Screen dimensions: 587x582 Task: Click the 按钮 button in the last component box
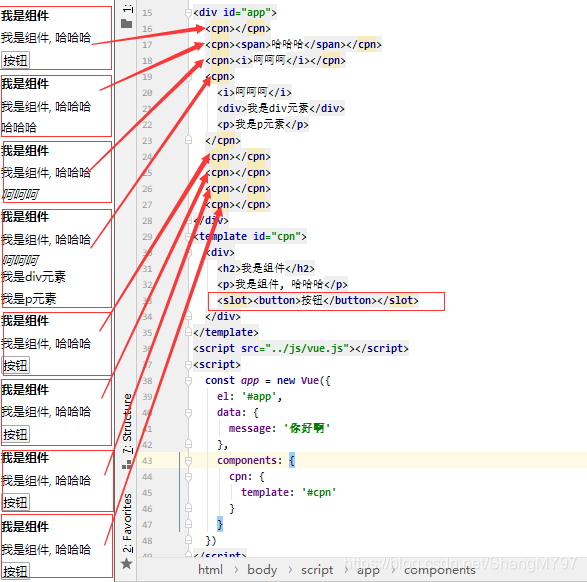[x=15, y=571]
